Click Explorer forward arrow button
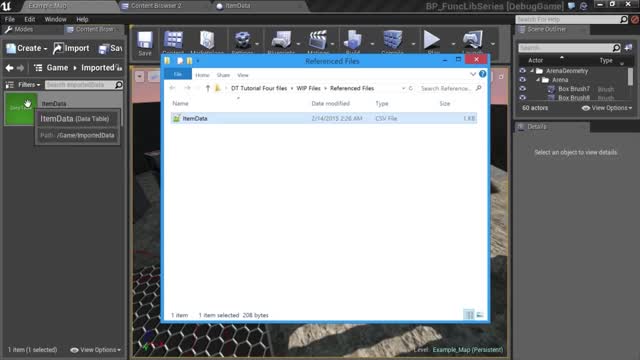The image size is (640, 360). pyautogui.click(x=187, y=88)
